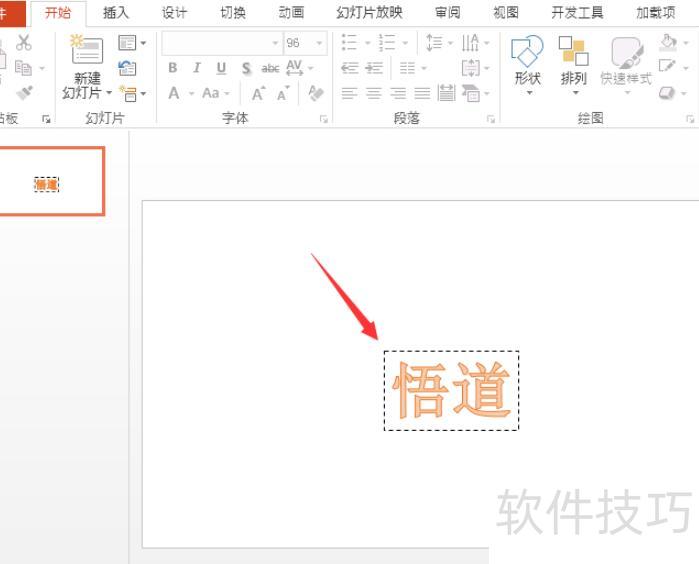
Task: Click the font color A button
Action: tap(174, 93)
